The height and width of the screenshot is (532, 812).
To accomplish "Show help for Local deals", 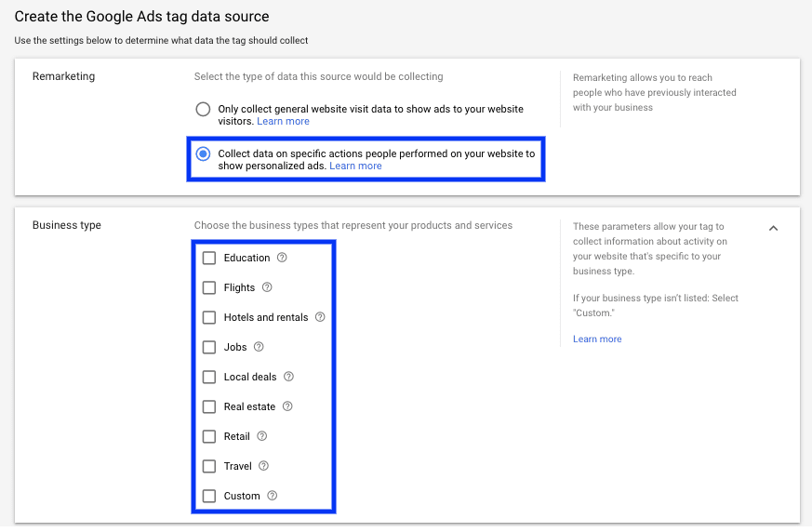I will [288, 377].
